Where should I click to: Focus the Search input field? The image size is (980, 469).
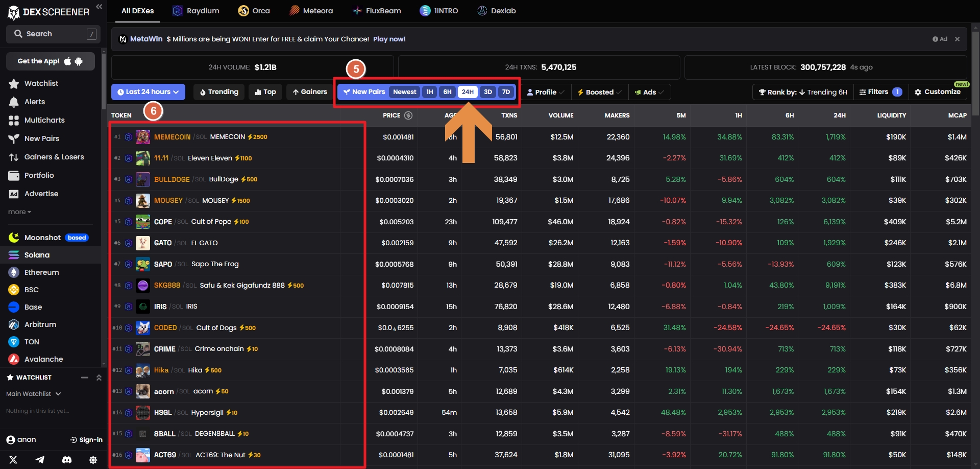[53, 34]
